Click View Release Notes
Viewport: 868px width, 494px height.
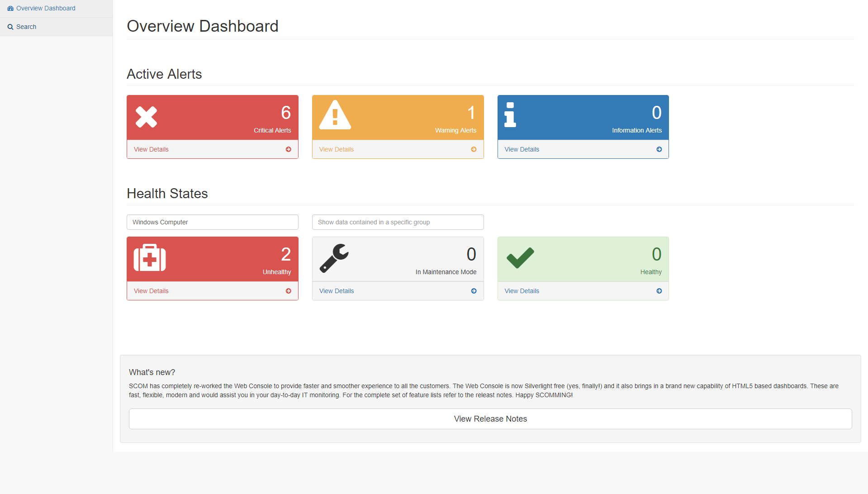(490, 418)
